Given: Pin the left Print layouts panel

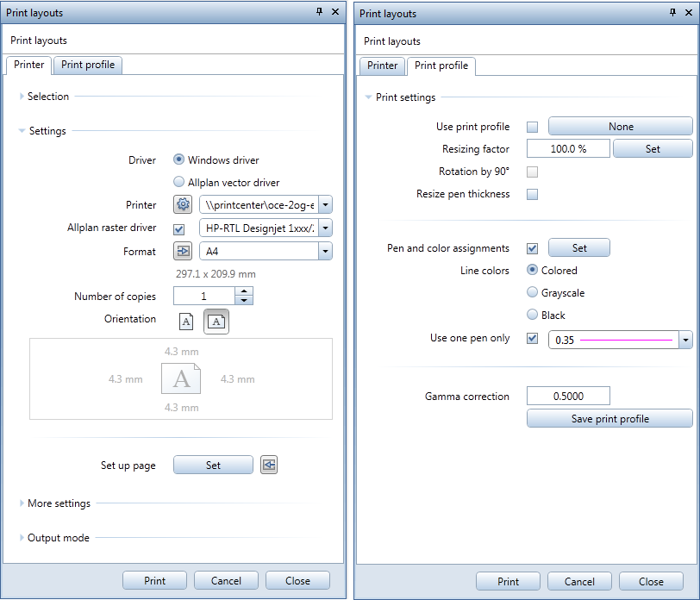Looking at the screenshot, I should click(319, 12).
